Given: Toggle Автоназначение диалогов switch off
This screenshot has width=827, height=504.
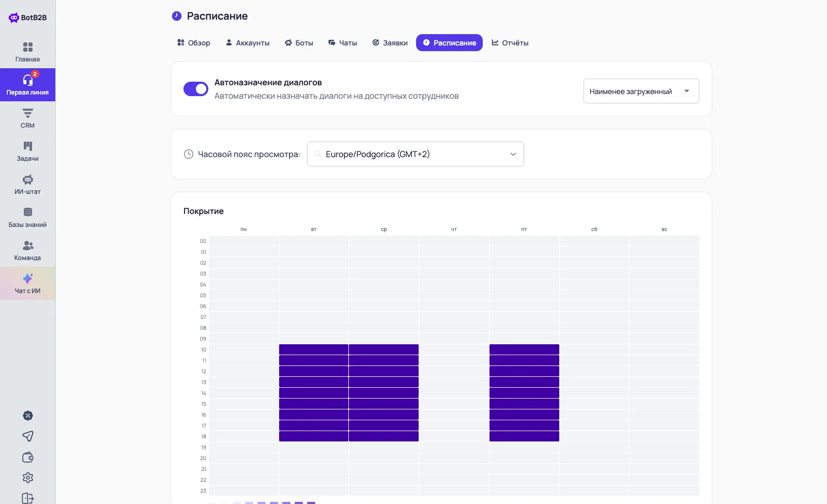Looking at the screenshot, I should (196, 89).
